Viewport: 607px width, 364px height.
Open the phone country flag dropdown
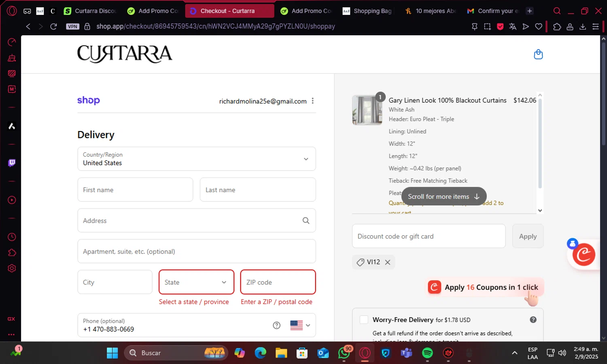tap(300, 325)
